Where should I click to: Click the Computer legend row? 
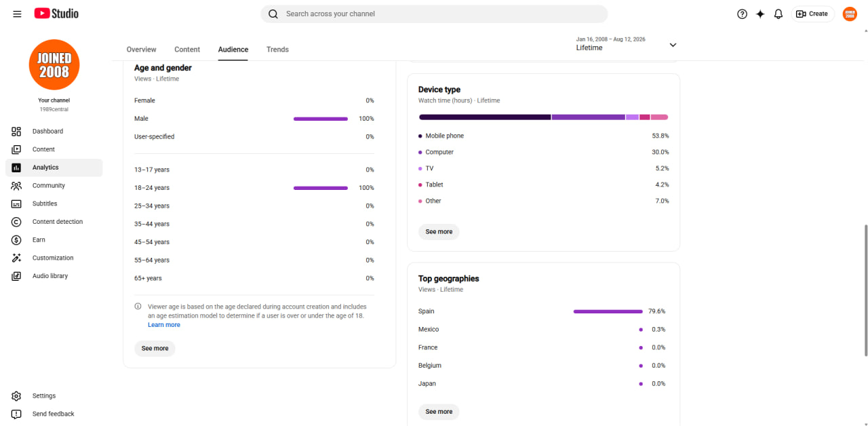[x=544, y=152]
